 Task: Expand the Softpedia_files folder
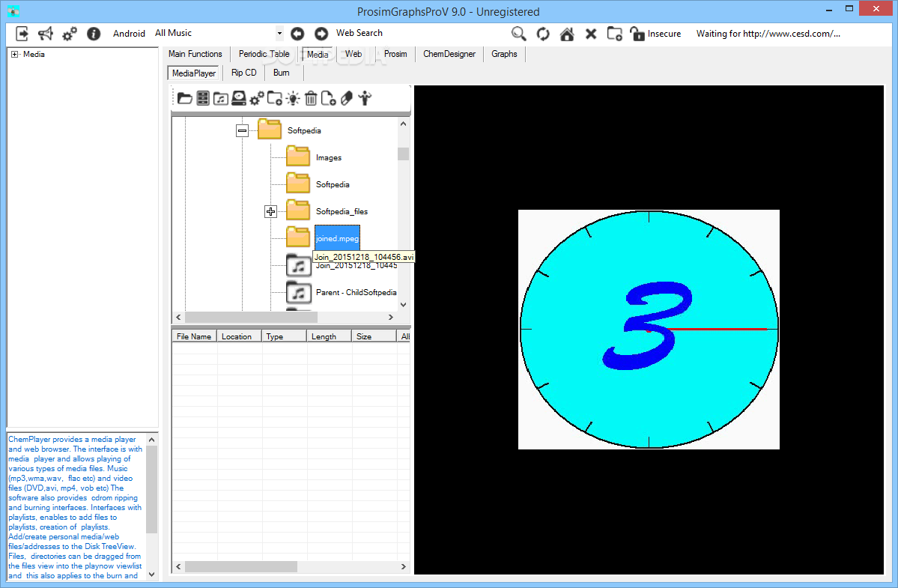click(x=271, y=212)
